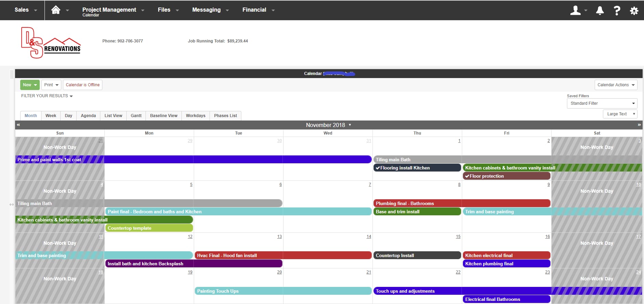Screen dimensions: 644x304
Task: Click date number 23 link
Action: point(547,272)
